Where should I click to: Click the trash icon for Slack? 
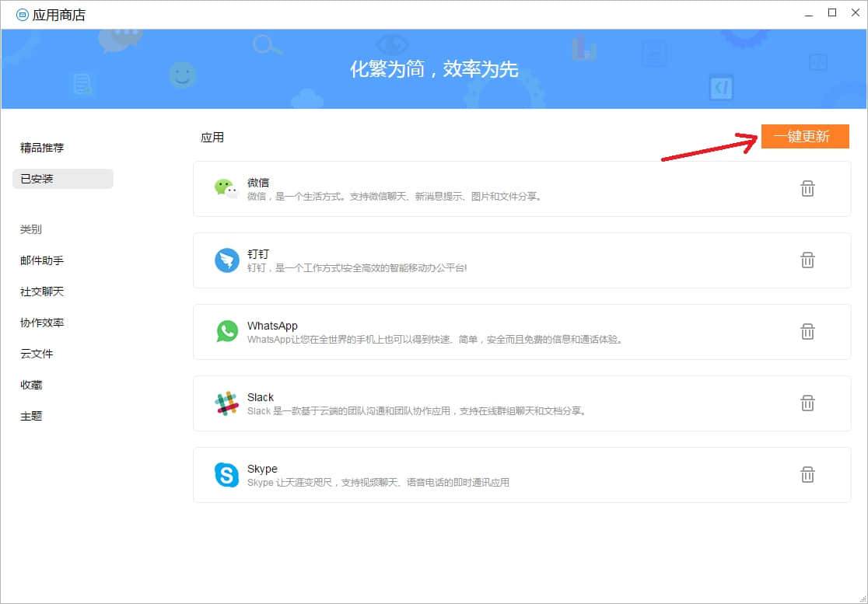tap(807, 403)
